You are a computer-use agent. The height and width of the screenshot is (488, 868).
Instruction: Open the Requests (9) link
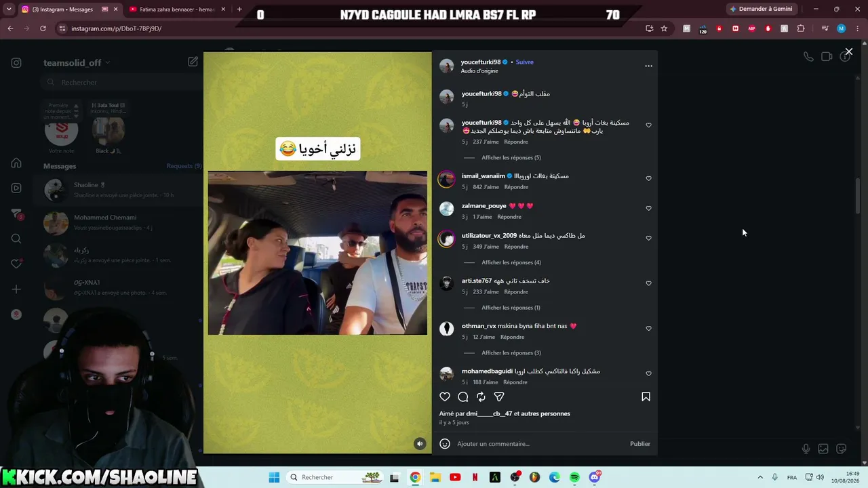tap(184, 166)
